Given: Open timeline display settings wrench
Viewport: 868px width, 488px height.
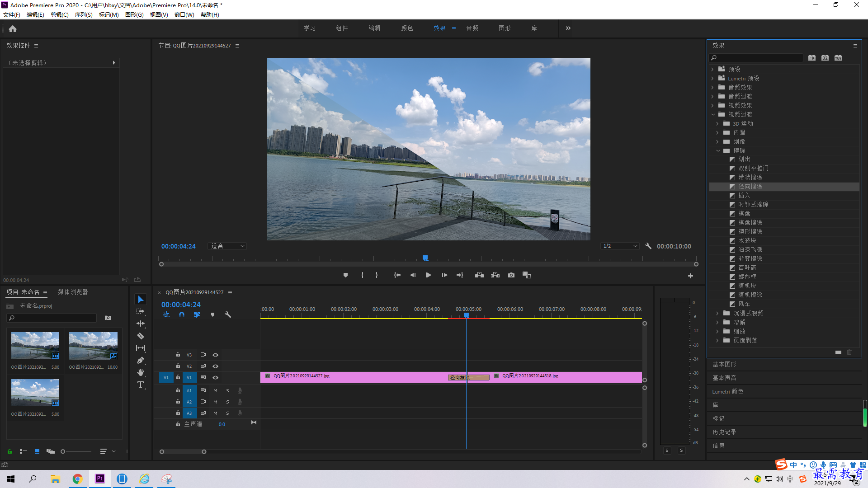Looking at the screenshot, I should tap(228, 314).
